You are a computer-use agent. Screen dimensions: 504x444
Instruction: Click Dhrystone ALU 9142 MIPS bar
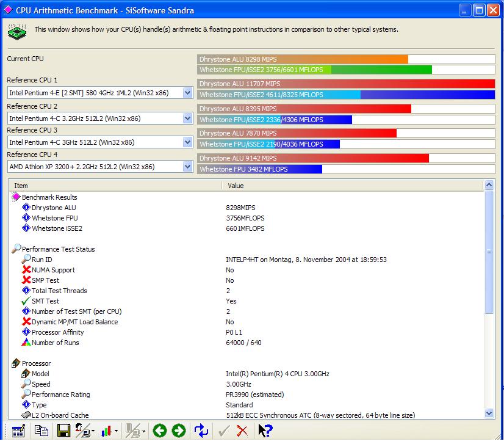point(346,158)
